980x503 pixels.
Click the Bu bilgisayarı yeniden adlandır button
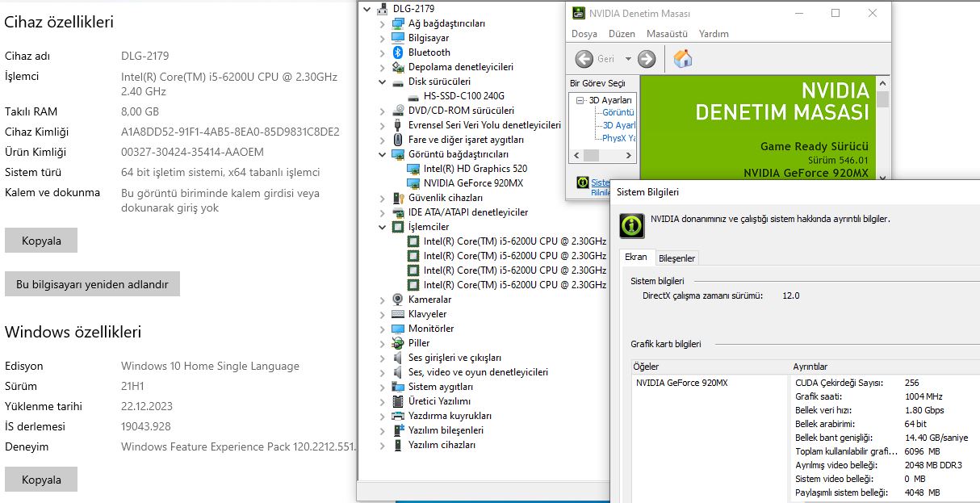[x=92, y=284]
